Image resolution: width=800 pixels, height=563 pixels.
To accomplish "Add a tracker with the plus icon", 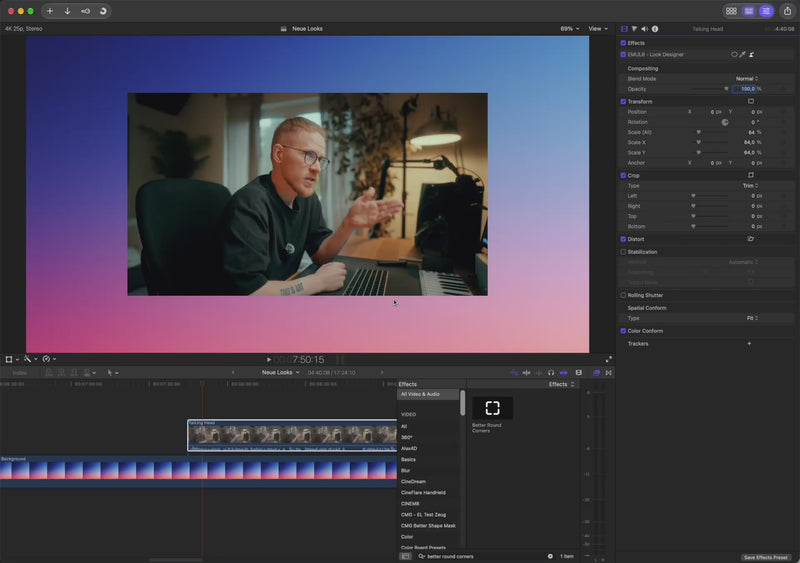I will coord(749,344).
